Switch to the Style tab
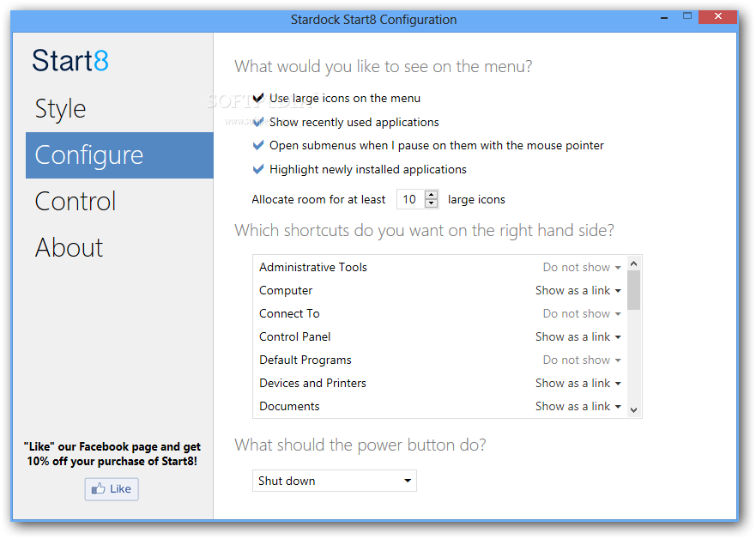This screenshot has height=539, width=756. (x=59, y=109)
